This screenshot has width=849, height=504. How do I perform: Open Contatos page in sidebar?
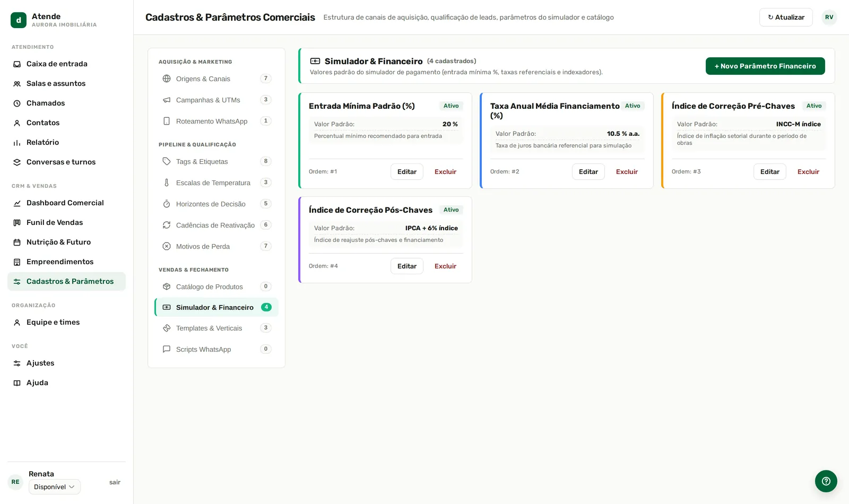click(66, 123)
